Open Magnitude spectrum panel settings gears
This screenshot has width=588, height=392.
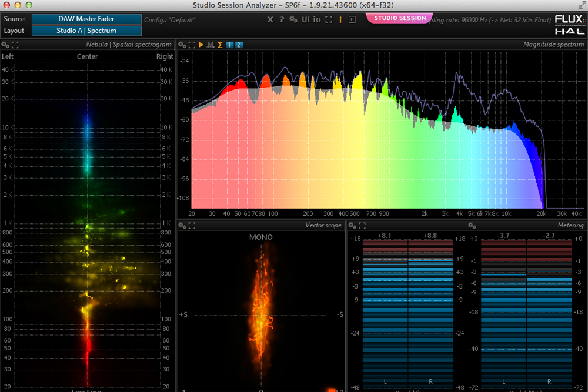pos(182,45)
